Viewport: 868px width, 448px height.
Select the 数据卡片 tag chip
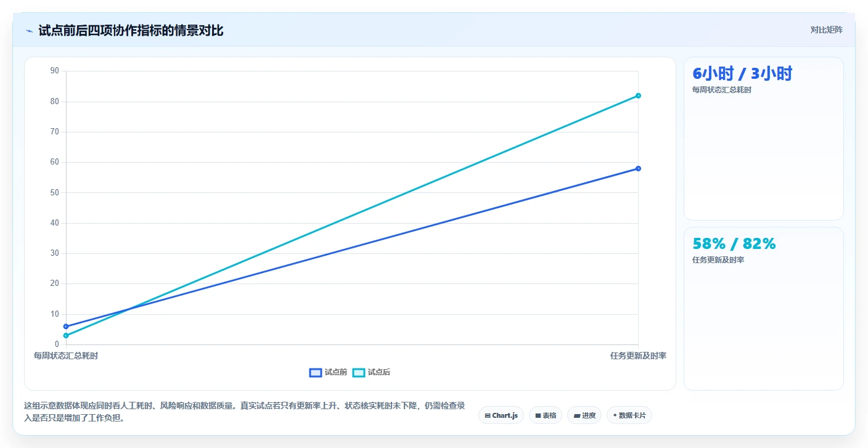coord(629,415)
